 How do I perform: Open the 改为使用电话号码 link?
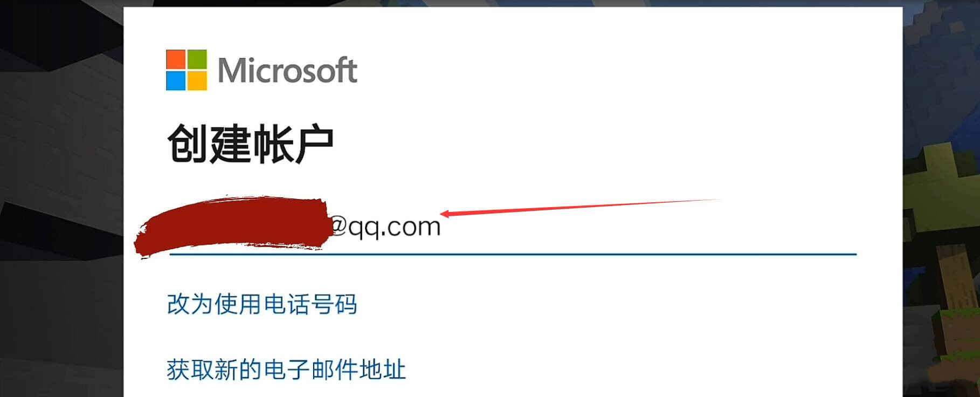coord(262,304)
